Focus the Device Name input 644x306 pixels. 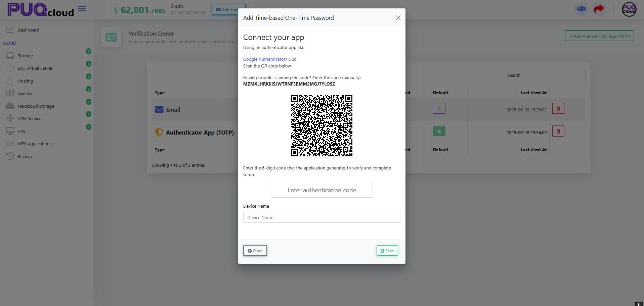321,217
